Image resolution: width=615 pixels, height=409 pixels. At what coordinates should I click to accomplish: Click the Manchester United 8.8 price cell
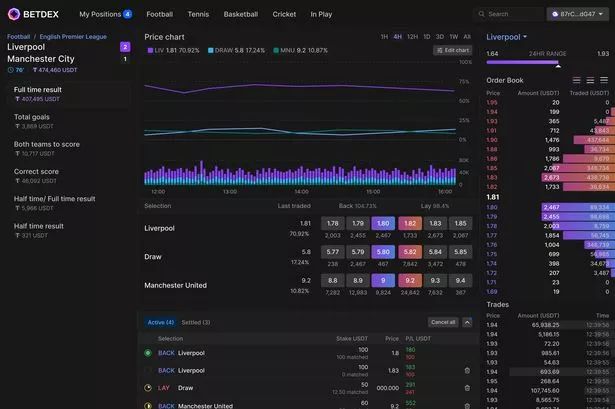click(x=333, y=281)
